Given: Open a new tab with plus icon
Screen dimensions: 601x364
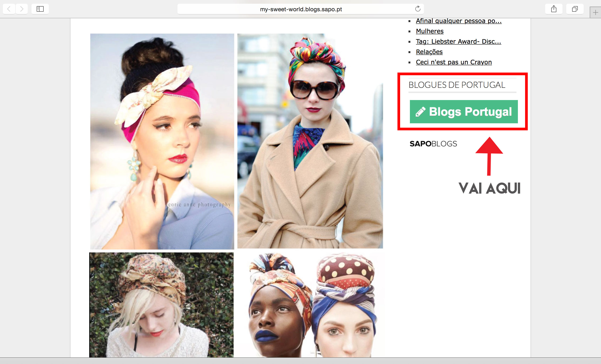Looking at the screenshot, I should pos(595,12).
